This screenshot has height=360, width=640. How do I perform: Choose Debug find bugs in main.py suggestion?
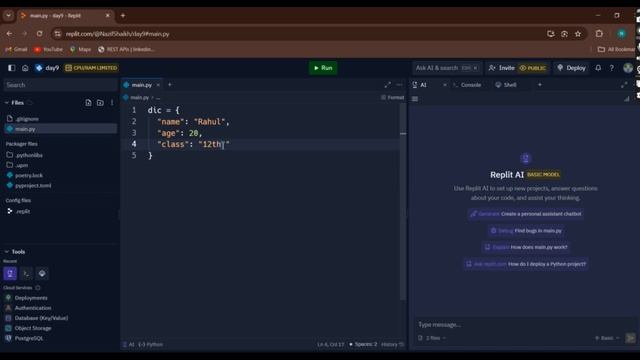point(526,231)
